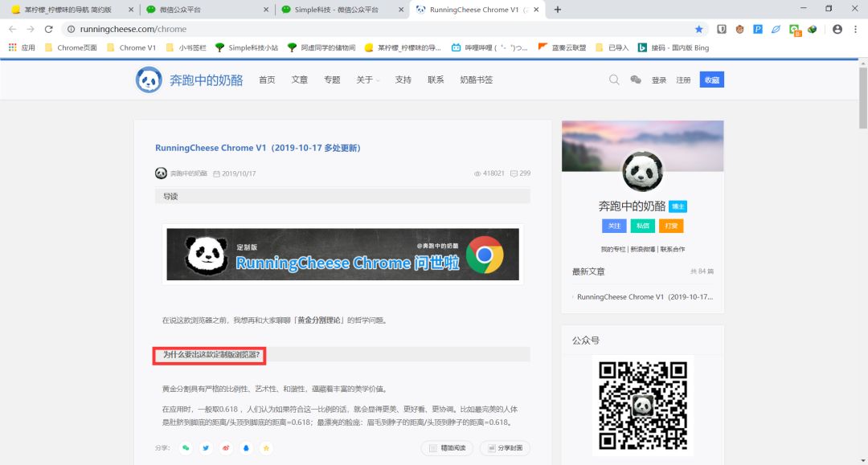Open 联系合作 link in sidebar
Image resolution: width=868 pixels, height=465 pixels.
point(673,249)
